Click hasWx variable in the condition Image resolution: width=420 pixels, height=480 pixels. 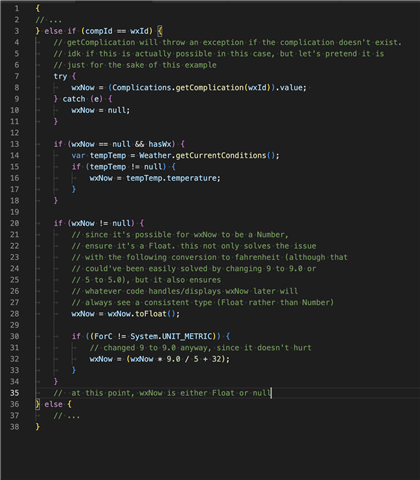point(160,144)
